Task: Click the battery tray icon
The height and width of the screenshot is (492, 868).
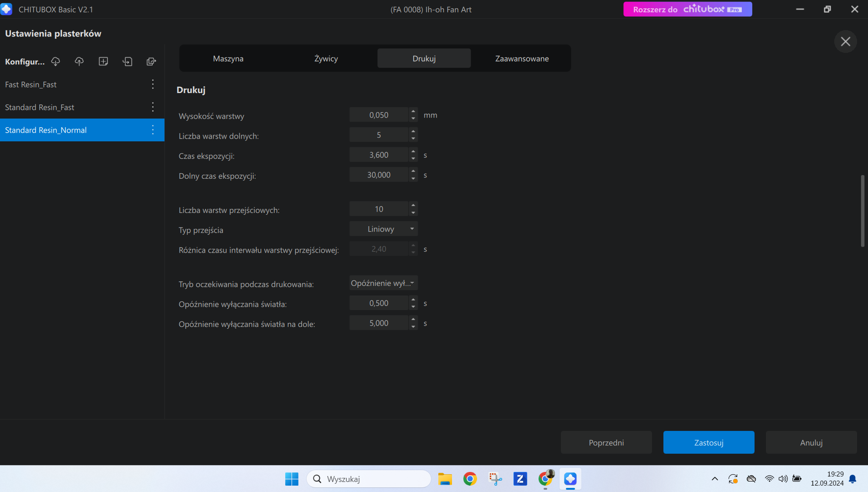Action: point(797,479)
